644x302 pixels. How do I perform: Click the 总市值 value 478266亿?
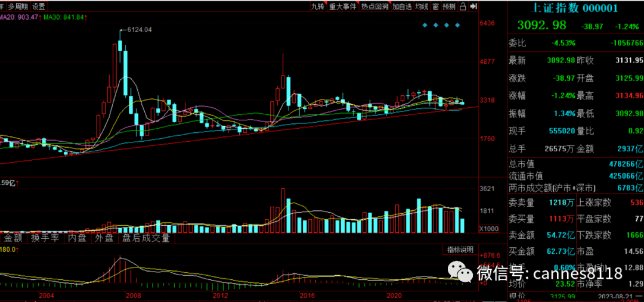pyautogui.click(x=625, y=164)
